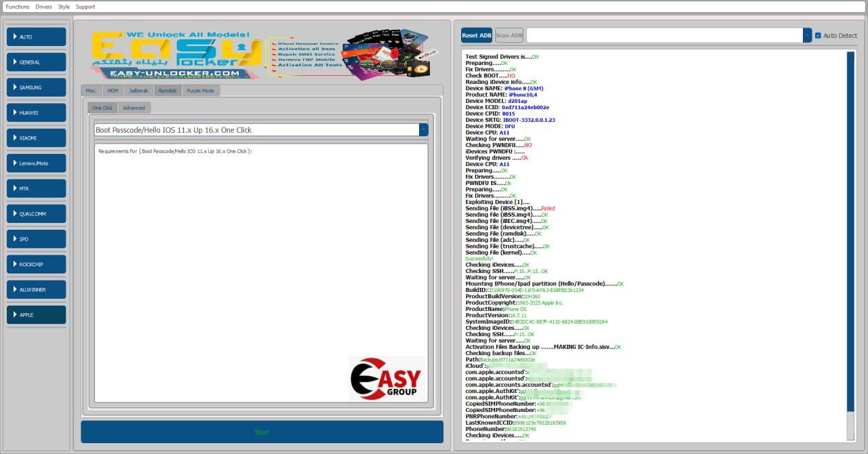Click the iBSS.img4 line marked Failed
The height and width of the screenshot is (454, 868).
510,209
